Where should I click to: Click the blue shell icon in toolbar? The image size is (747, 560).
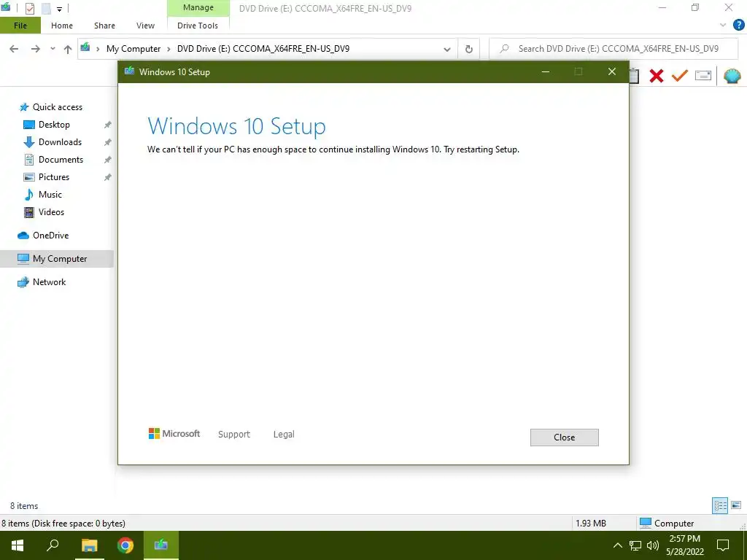[732, 76]
